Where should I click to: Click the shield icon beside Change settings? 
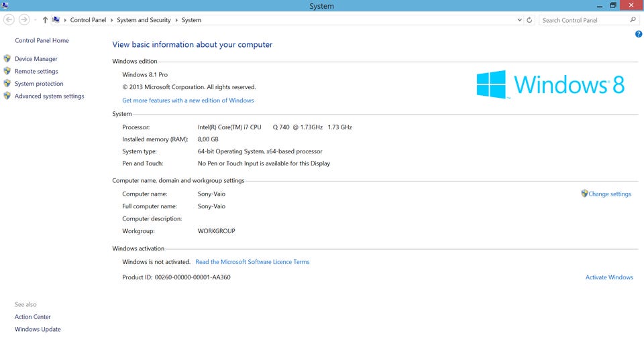pyautogui.click(x=584, y=194)
